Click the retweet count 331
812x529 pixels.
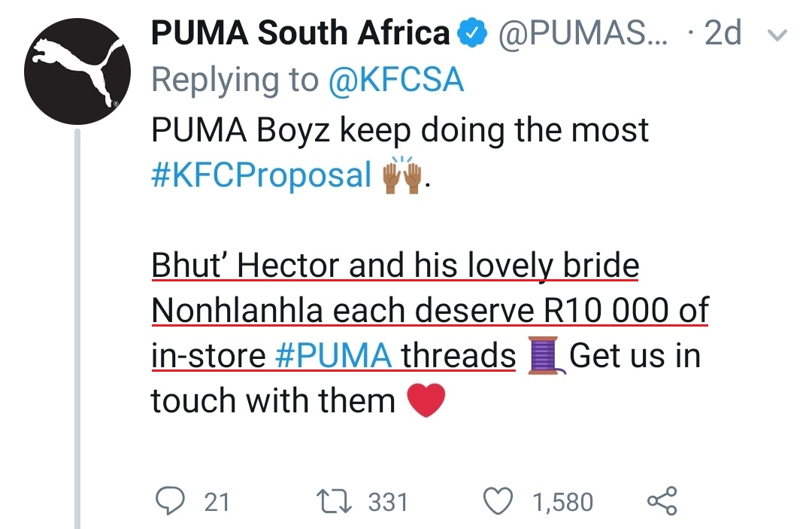coord(388,502)
